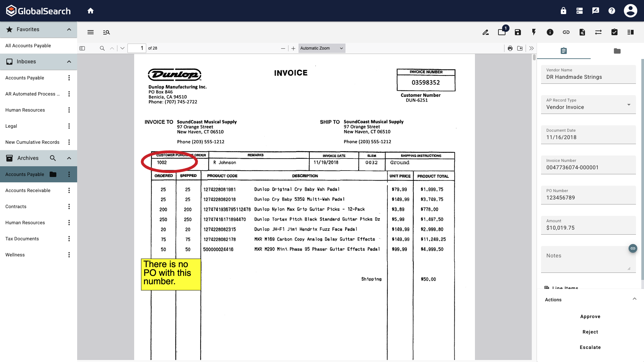This screenshot has width=644, height=362.
Task: Click the lock icon in top bar
Action: click(563, 11)
